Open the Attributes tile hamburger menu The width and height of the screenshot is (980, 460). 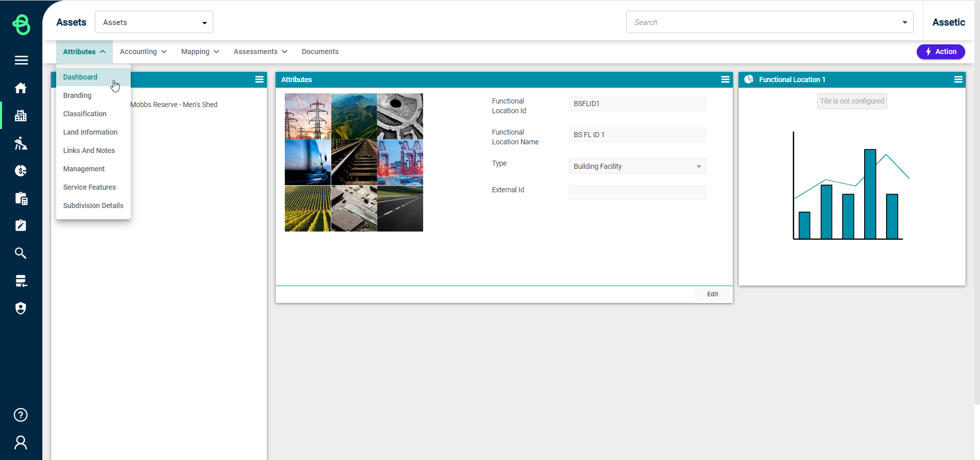[725, 80]
